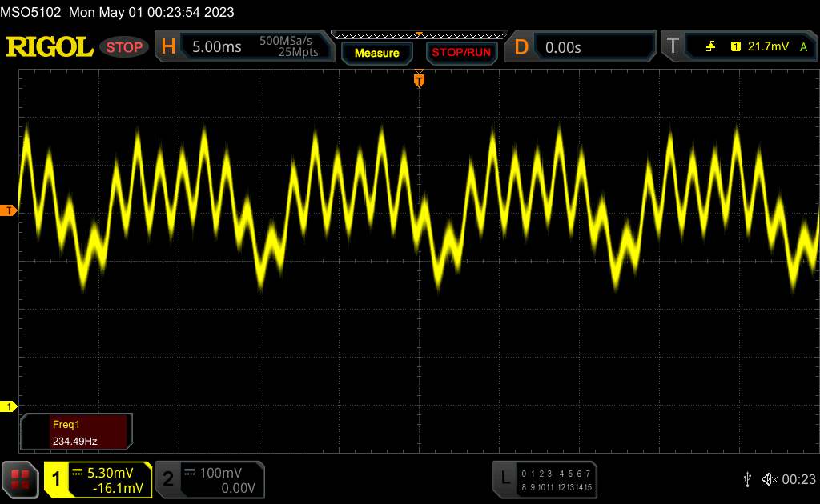Toggle the muted speaker icon
Screen dimensions: 820x504
click(x=770, y=479)
